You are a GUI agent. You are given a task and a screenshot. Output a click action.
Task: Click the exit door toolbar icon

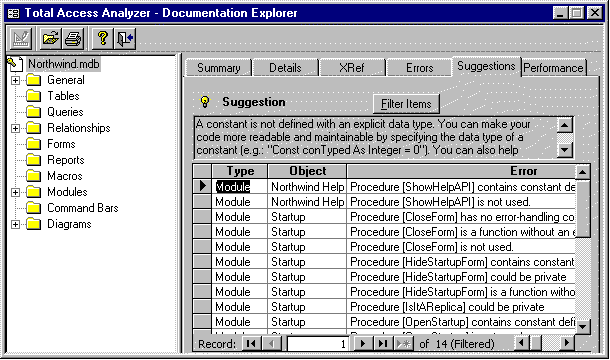pos(125,38)
